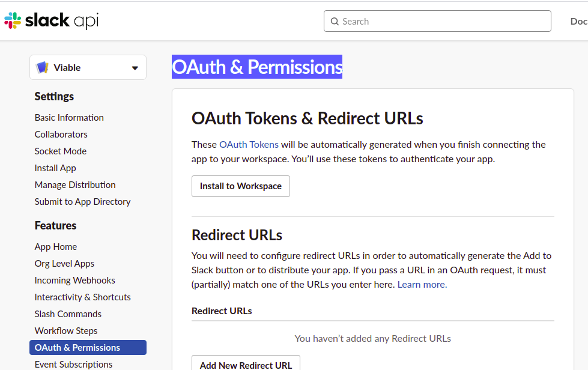Open Incoming Webhooks settings
This screenshot has height=370, width=588.
[x=74, y=280]
